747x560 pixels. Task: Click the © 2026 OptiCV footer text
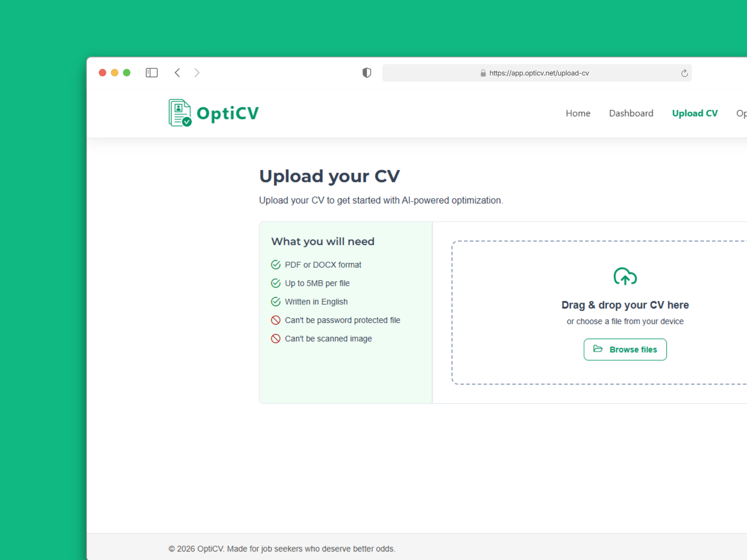tap(282, 549)
